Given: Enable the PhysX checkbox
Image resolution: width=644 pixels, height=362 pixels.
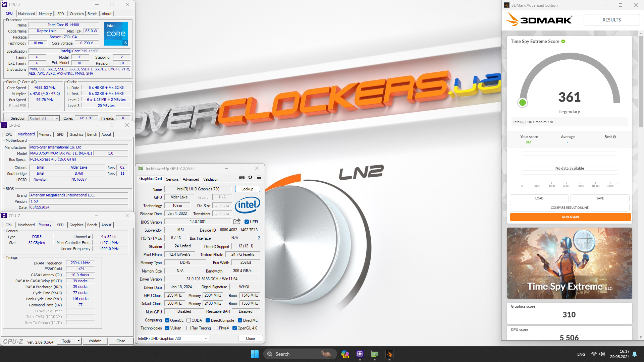Looking at the screenshot, I should pos(216,328).
